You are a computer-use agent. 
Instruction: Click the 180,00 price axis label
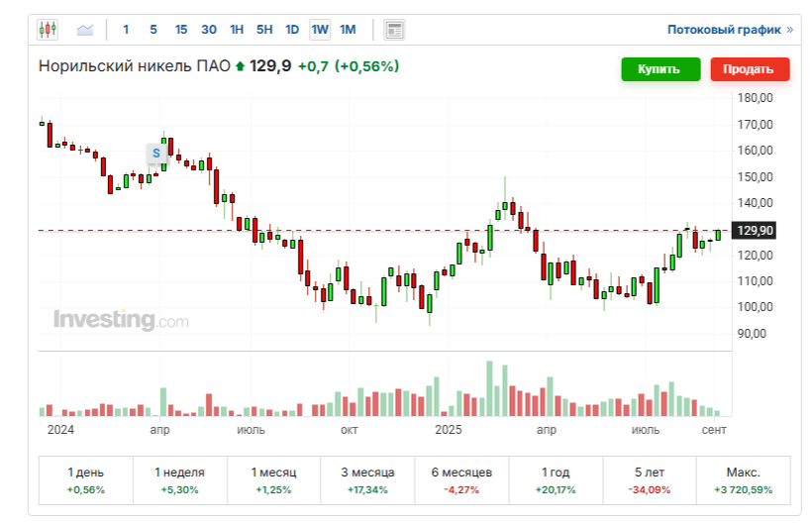coord(755,98)
